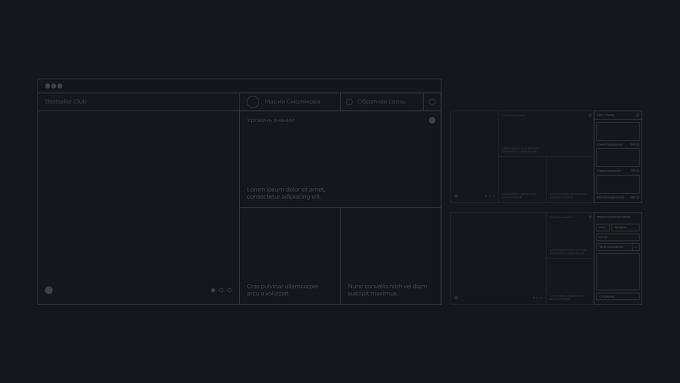Click the Отправить submit button
Image resolution: width=680 pixels, height=383 pixels.
coord(618,296)
